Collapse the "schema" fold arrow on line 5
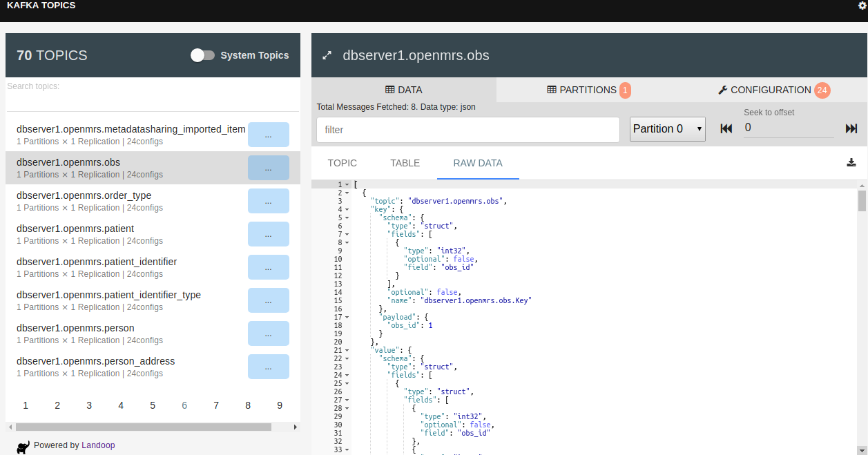The image size is (868, 455). (347, 217)
